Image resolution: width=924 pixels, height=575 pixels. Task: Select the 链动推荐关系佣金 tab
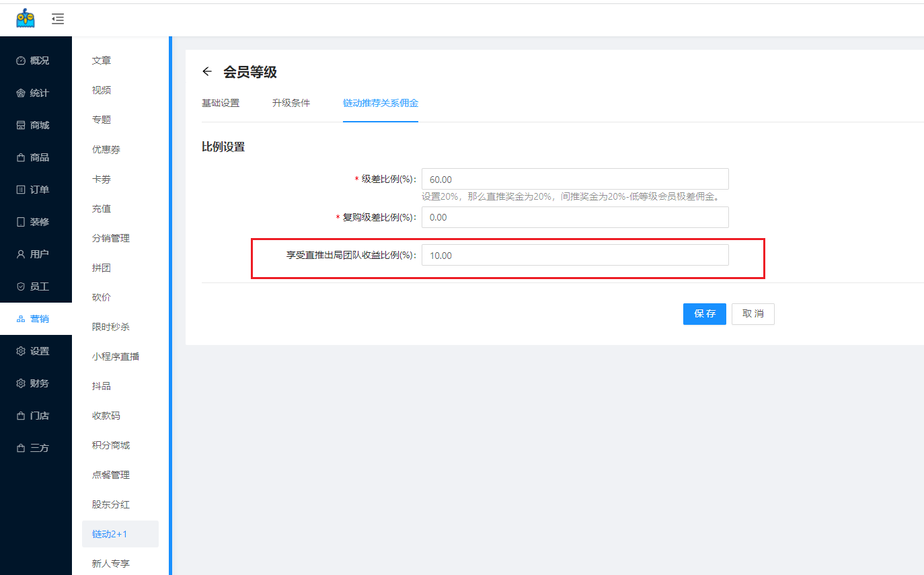[381, 103]
